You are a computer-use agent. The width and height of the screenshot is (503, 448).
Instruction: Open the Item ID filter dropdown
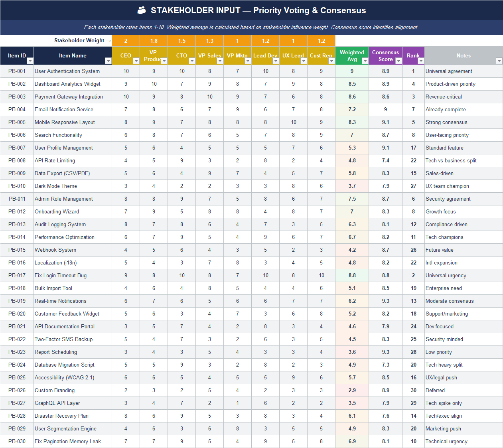(30, 61)
